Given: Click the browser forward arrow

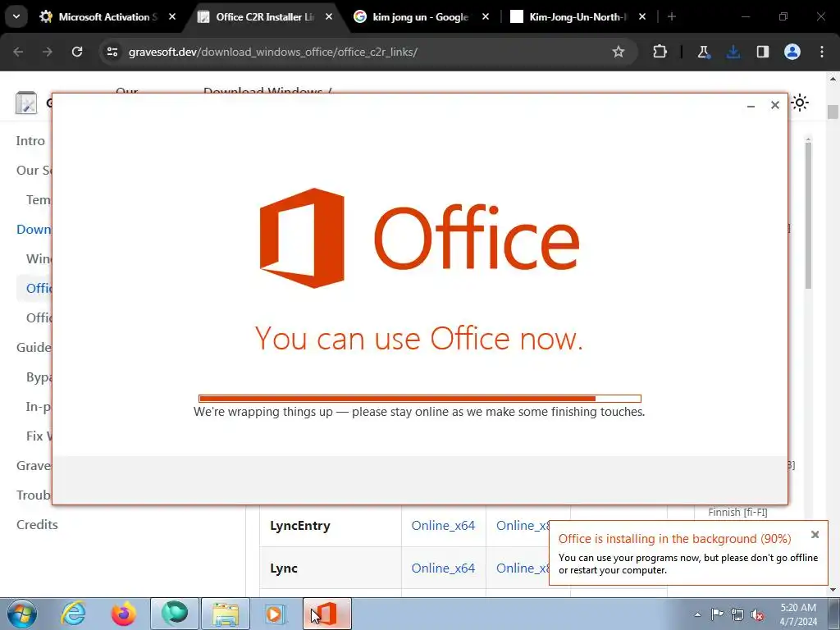Looking at the screenshot, I should pyautogui.click(x=48, y=52).
